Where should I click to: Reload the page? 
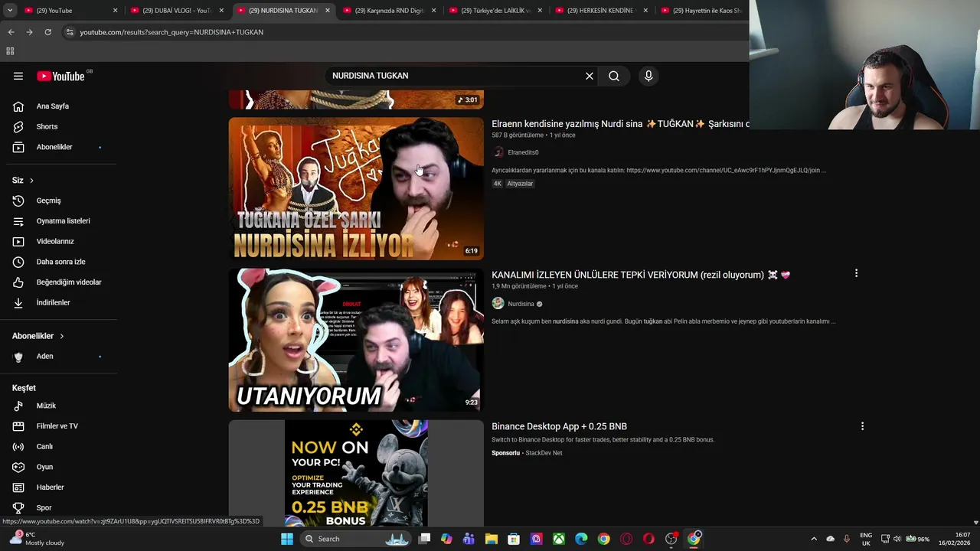pos(47,32)
